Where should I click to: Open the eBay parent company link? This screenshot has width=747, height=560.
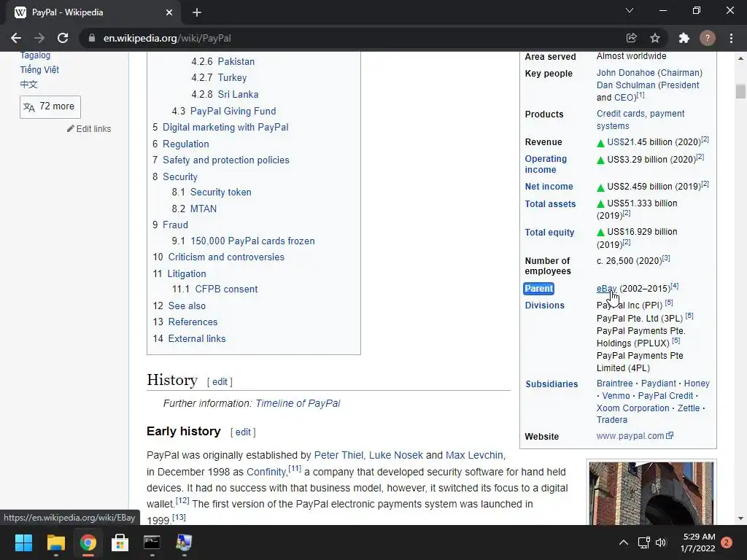[606, 289]
